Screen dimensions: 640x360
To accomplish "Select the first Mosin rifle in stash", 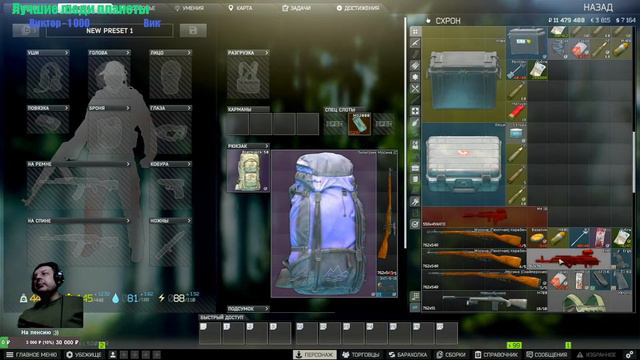I will pos(475,238).
